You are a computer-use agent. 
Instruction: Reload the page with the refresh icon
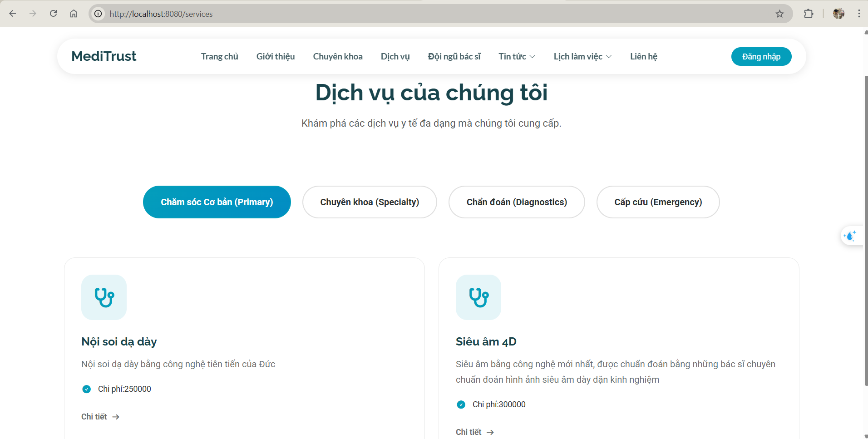pyautogui.click(x=54, y=14)
